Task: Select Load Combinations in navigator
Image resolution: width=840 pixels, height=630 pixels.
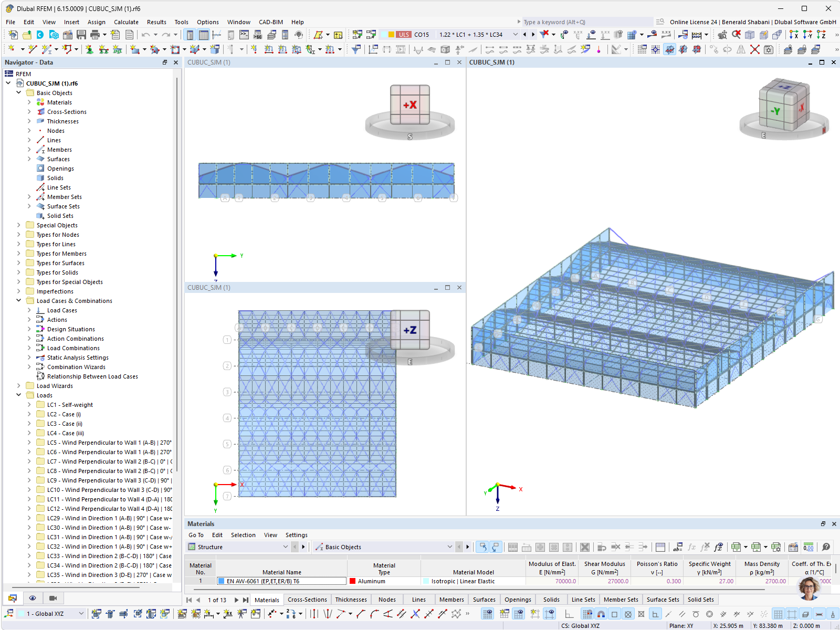Action: point(73,348)
